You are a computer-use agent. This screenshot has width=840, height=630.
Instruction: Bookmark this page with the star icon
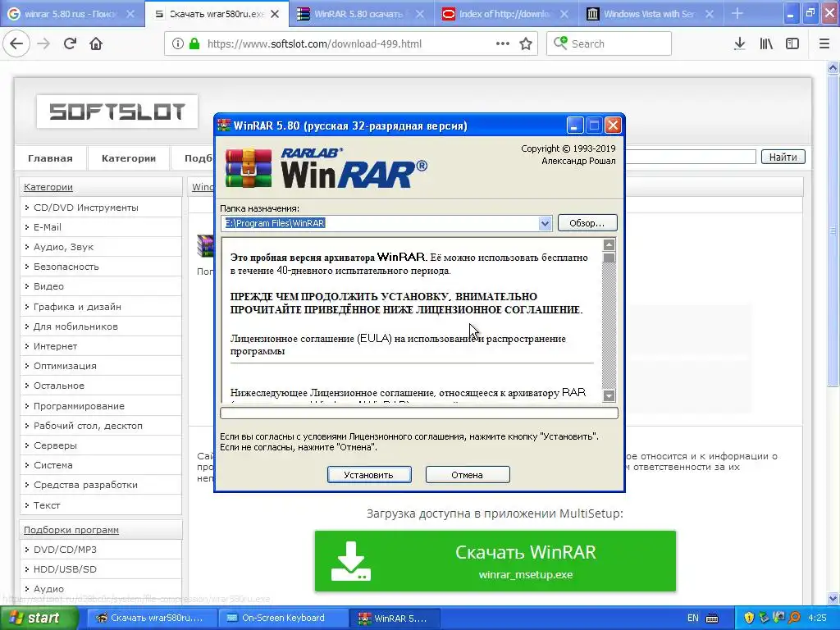point(526,43)
